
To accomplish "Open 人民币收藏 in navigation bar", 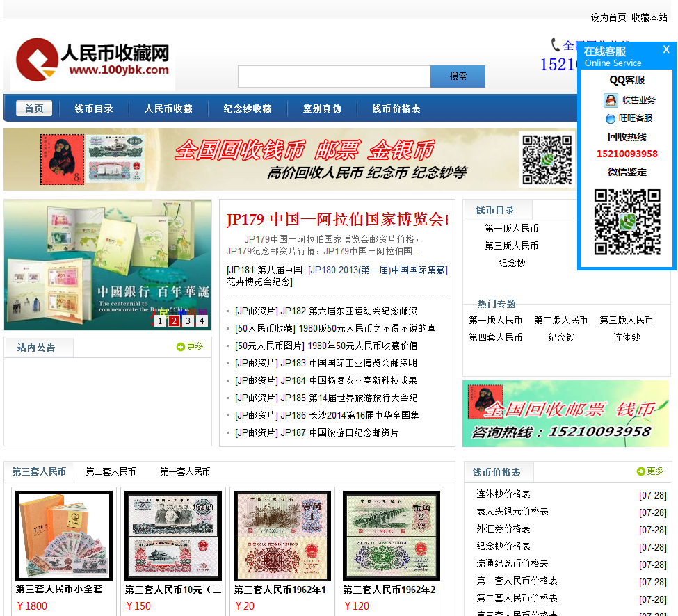I will click(x=168, y=108).
